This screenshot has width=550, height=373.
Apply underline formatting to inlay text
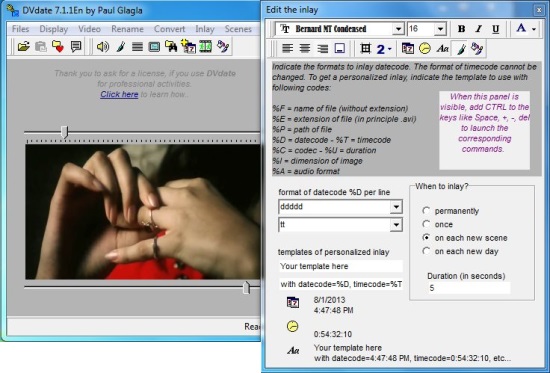495,29
